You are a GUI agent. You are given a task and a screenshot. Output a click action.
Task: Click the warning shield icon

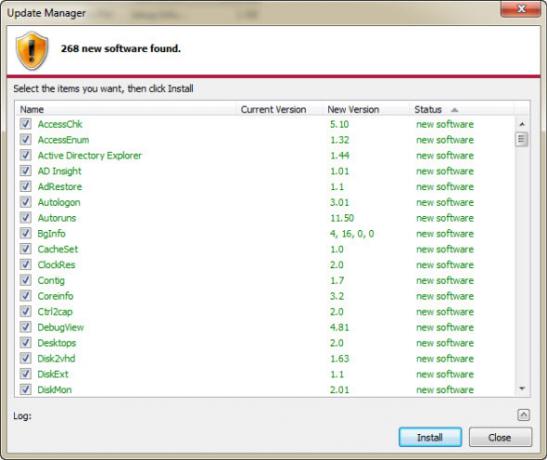(32, 51)
